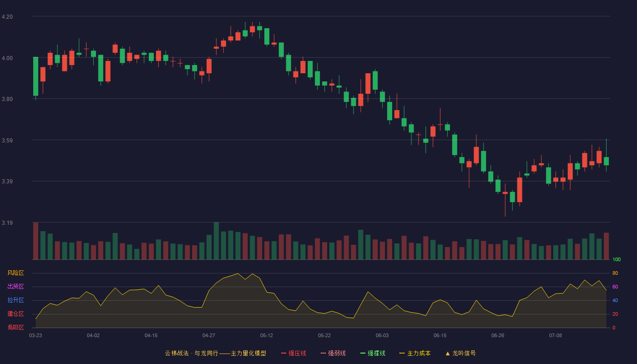This screenshot has width=637, height=364.
Task: Click the 03-23 date axis label
Action: 35,335
